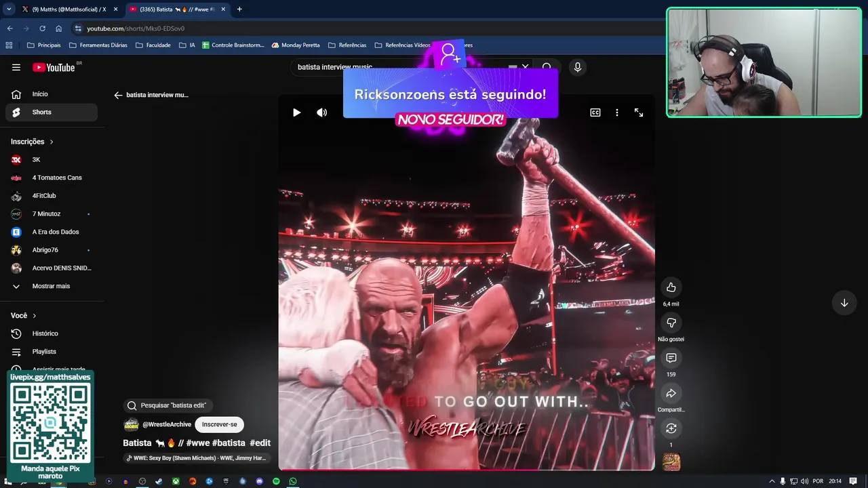
Task: Open the Faculdade bookmarks folder
Action: (x=153, y=45)
